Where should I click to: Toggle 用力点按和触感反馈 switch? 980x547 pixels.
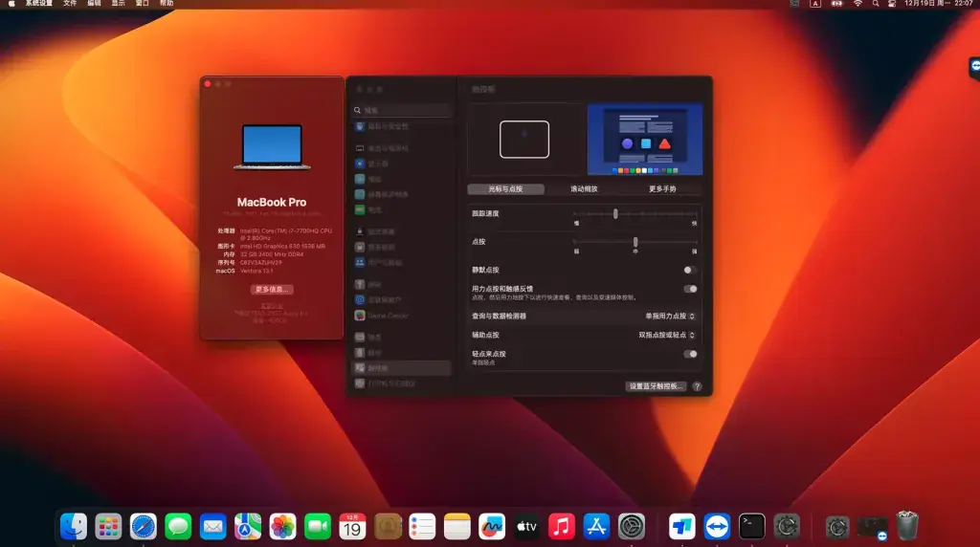pos(690,289)
